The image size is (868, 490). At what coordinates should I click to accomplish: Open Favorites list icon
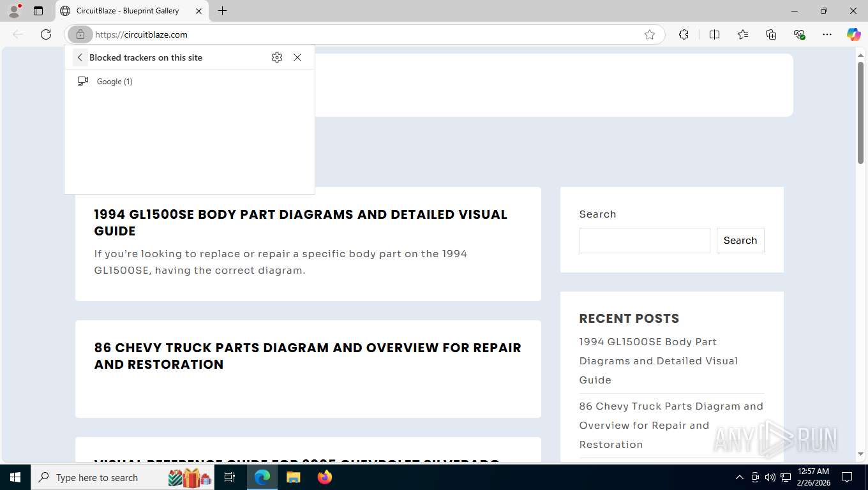[743, 34]
